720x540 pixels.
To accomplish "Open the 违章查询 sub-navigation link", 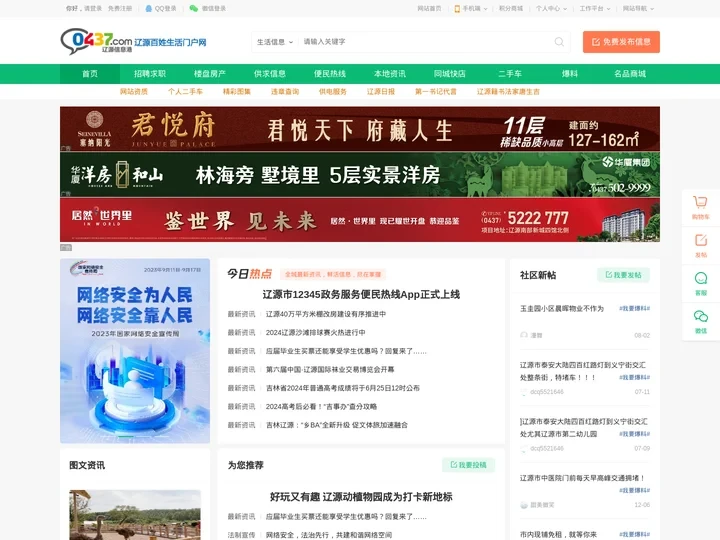I will tap(285, 91).
